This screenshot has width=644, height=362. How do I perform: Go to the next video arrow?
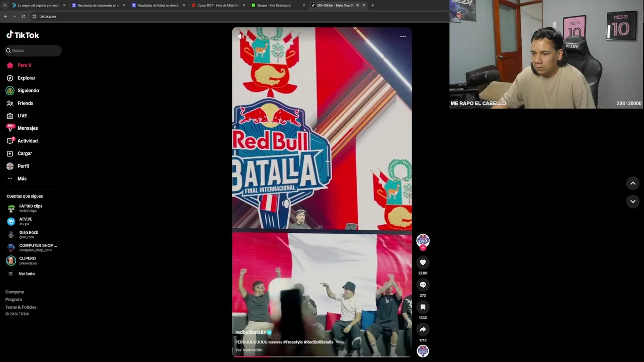pyautogui.click(x=633, y=201)
